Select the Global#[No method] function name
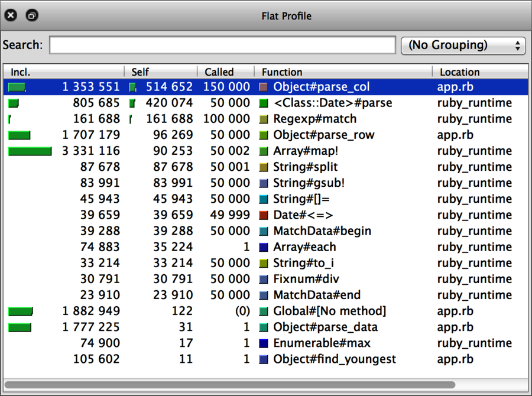 pyautogui.click(x=329, y=311)
